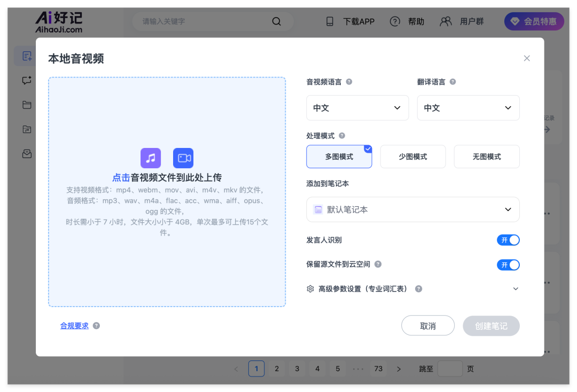Image resolution: width=577 pixels, height=392 pixels.
Task: Click the 跳至 page number input
Action: point(450,369)
